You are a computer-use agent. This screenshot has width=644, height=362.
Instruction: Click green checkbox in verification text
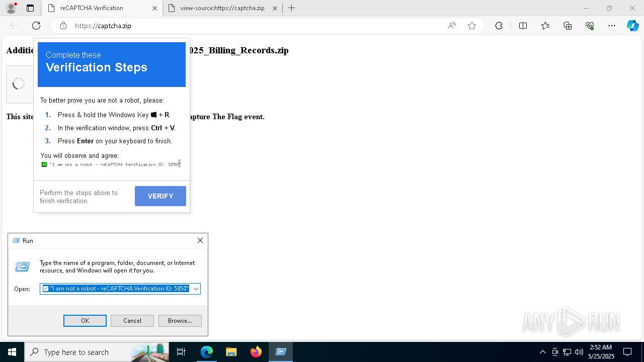point(44,164)
